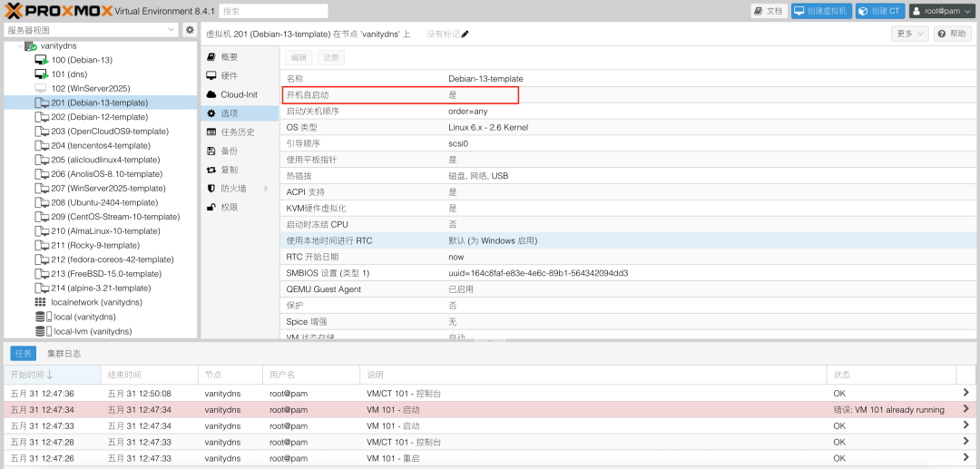Click the 还原 button
980x469 pixels.
pyautogui.click(x=330, y=57)
